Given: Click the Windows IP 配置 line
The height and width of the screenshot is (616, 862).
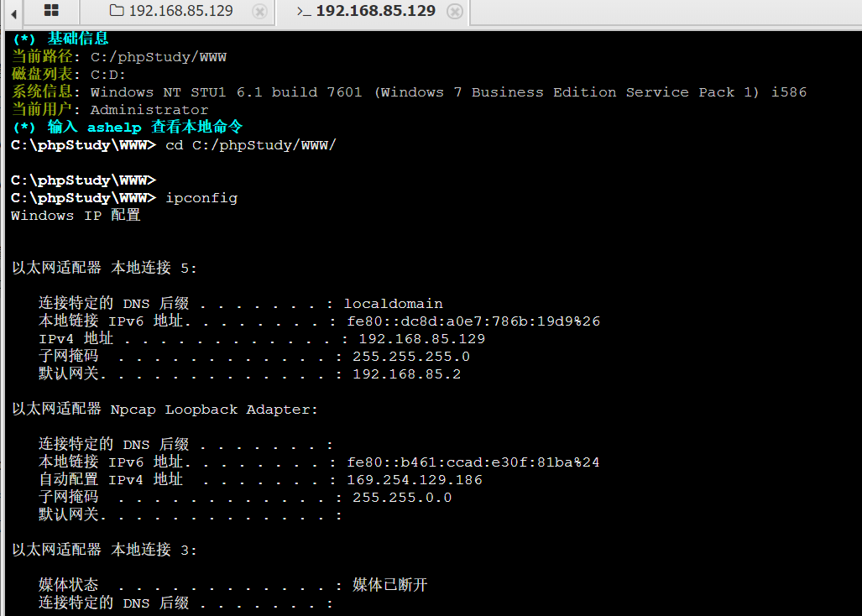Looking at the screenshot, I should [x=76, y=216].
